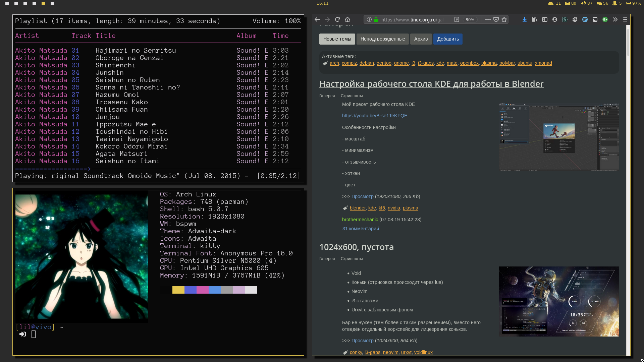The width and height of the screenshot is (644, 362).
Task: Open the 31 комментарий link
Action: 361,229
